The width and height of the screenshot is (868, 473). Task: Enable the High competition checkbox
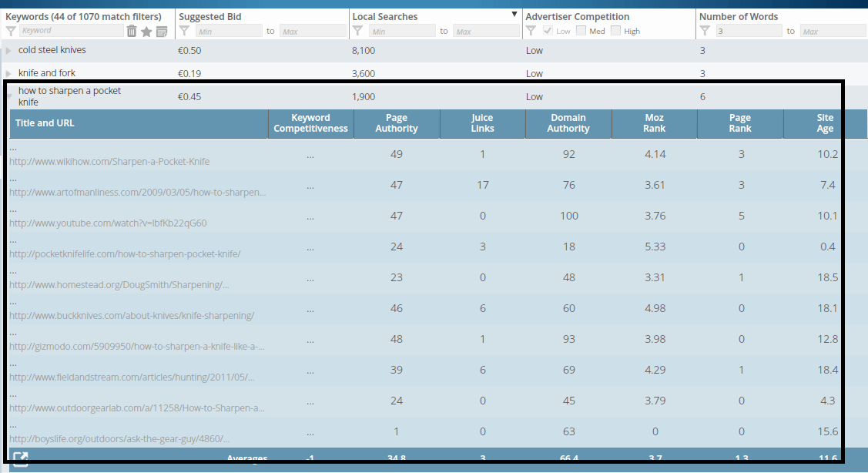tap(616, 31)
